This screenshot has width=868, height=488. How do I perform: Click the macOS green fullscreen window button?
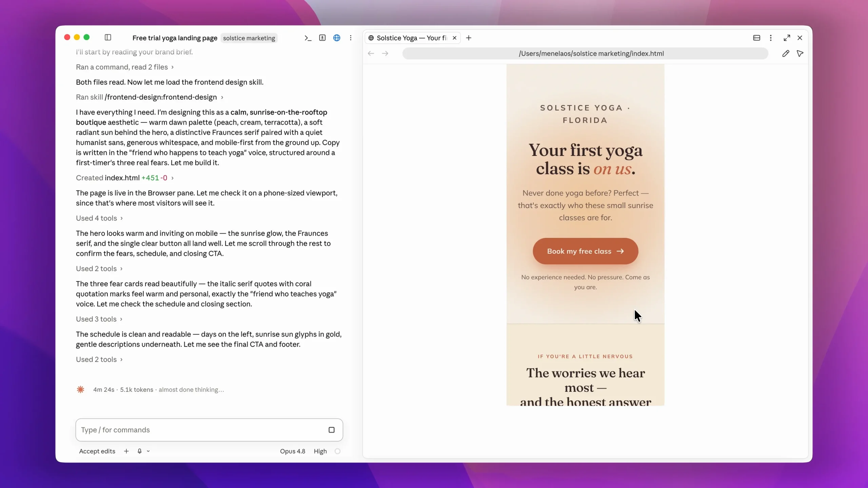tap(86, 37)
